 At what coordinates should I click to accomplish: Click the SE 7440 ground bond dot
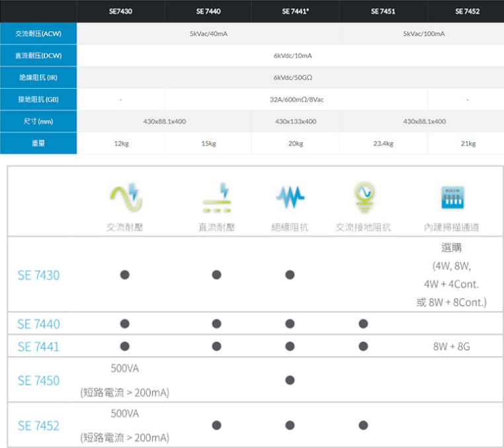[363, 324]
